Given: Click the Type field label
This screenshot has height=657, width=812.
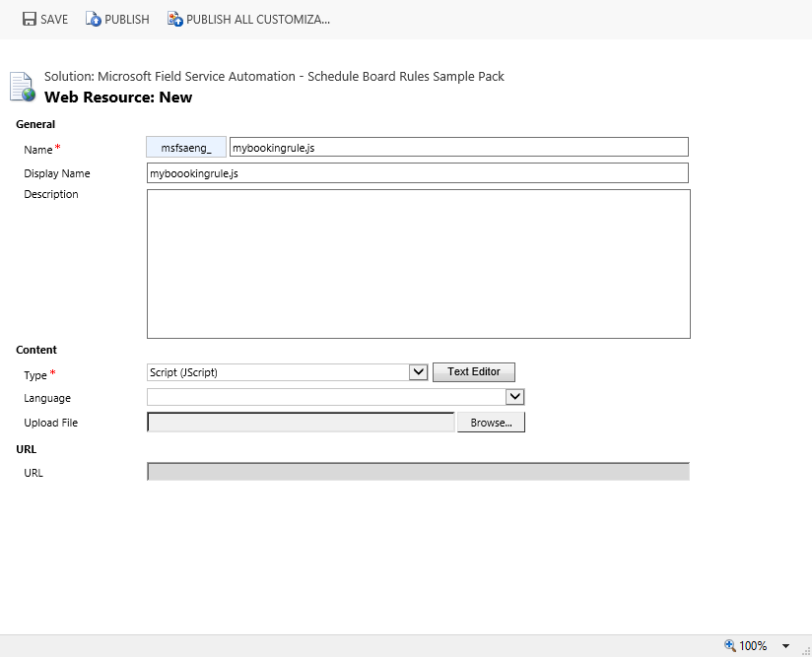Looking at the screenshot, I should point(35,375).
